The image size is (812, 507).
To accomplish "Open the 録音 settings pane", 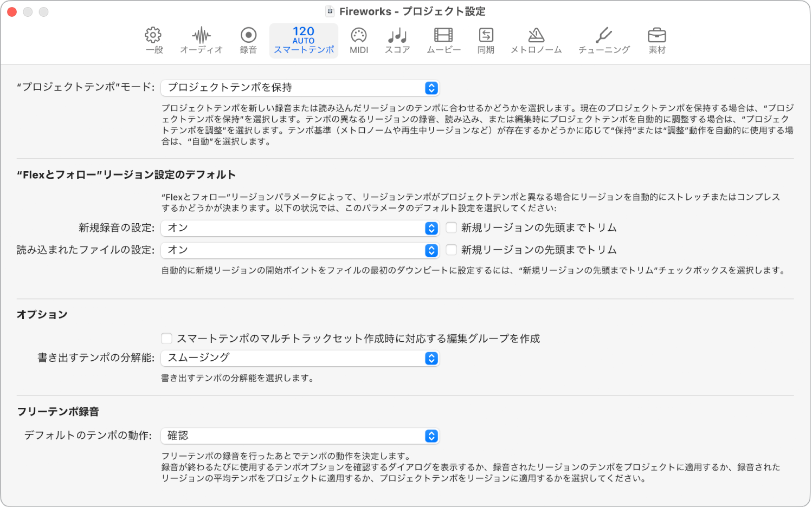I will click(248, 41).
